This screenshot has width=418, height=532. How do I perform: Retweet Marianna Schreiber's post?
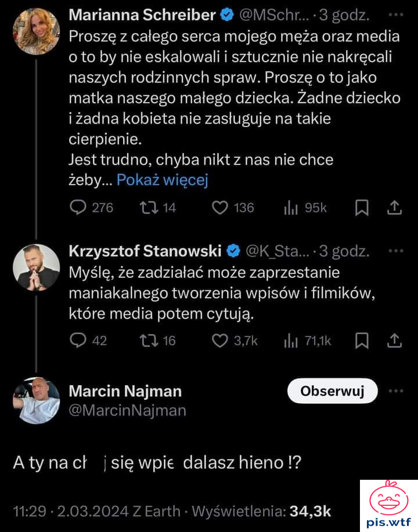(x=145, y=207)
